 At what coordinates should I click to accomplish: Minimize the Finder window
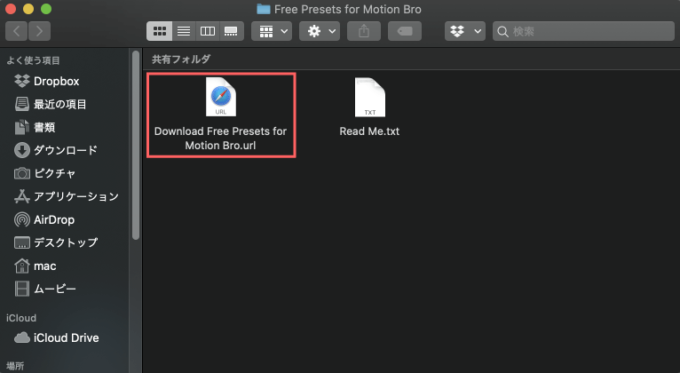coord(28,9)
